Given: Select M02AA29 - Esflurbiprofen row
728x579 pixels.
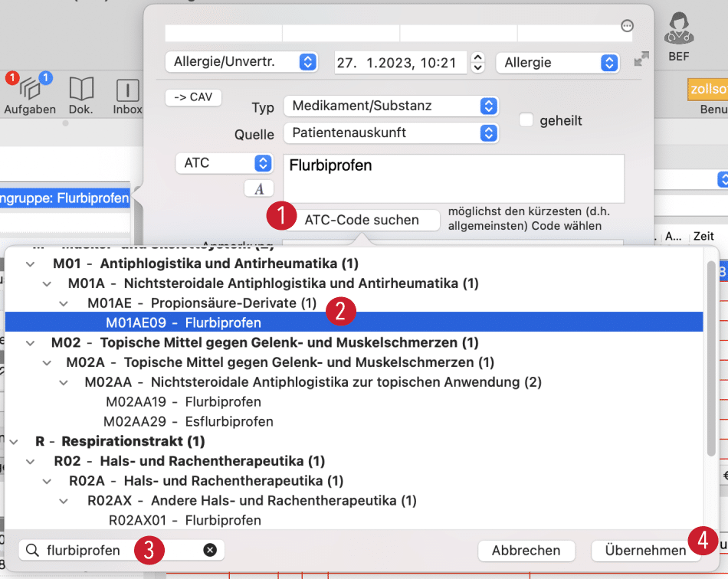Looking at the screenshot, I should point(354,421).
